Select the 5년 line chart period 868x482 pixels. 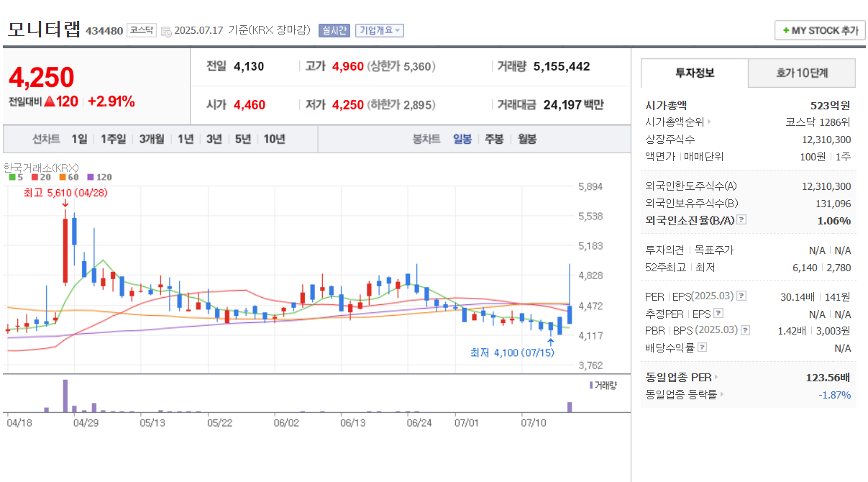point(242,139)
